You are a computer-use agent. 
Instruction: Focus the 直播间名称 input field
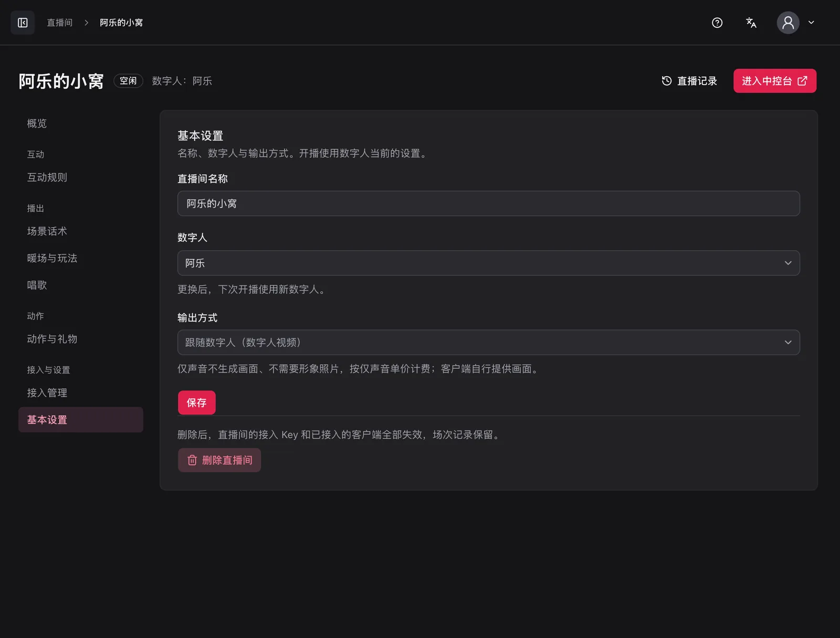489,204
